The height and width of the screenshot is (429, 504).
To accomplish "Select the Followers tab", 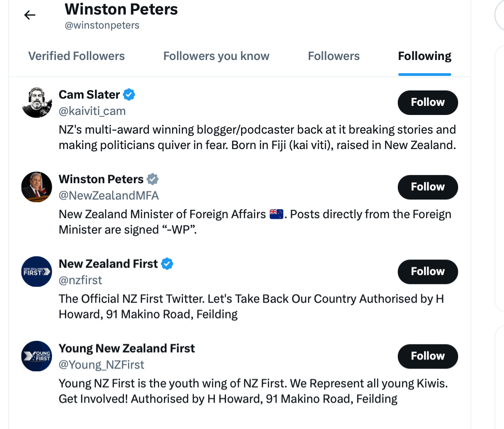I will click(x=334, y=56).
